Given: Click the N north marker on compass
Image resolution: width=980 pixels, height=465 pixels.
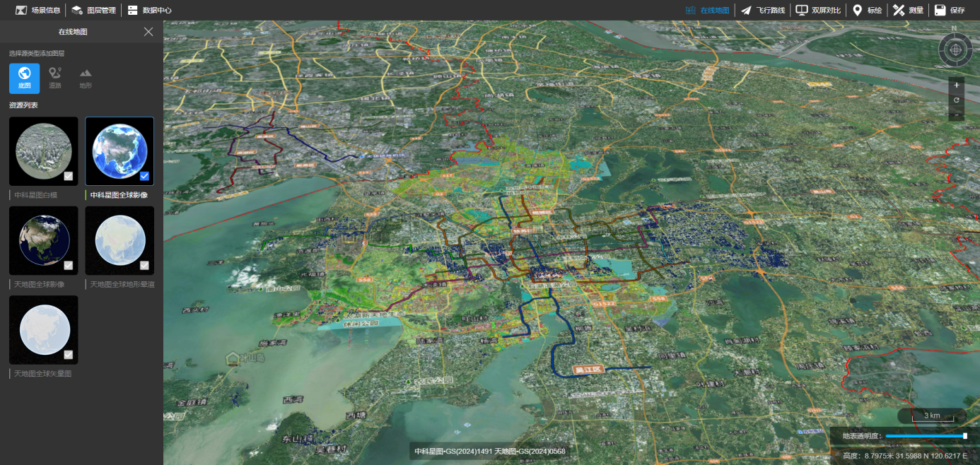Looking at the screenshot, I should click(x=954, y=28).
